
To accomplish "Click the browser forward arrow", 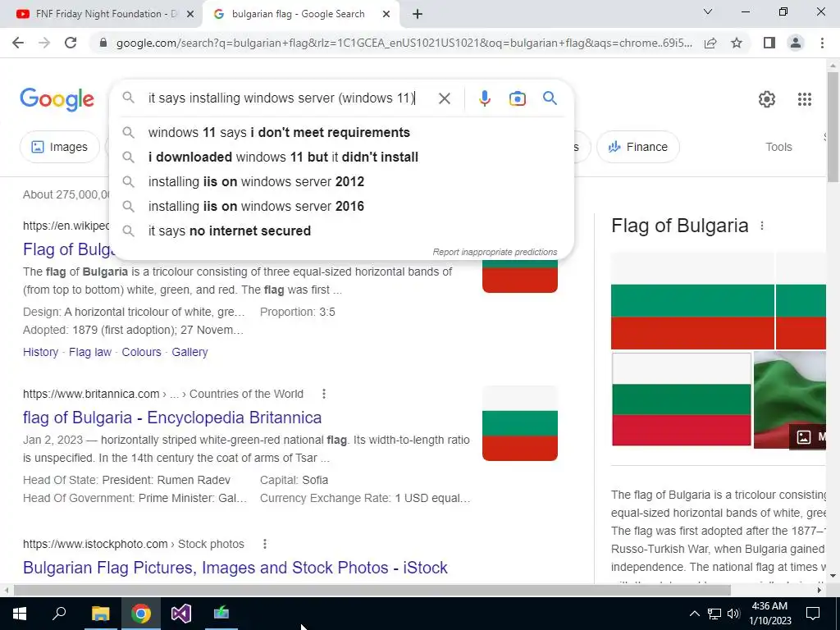I will pos(44,43).
